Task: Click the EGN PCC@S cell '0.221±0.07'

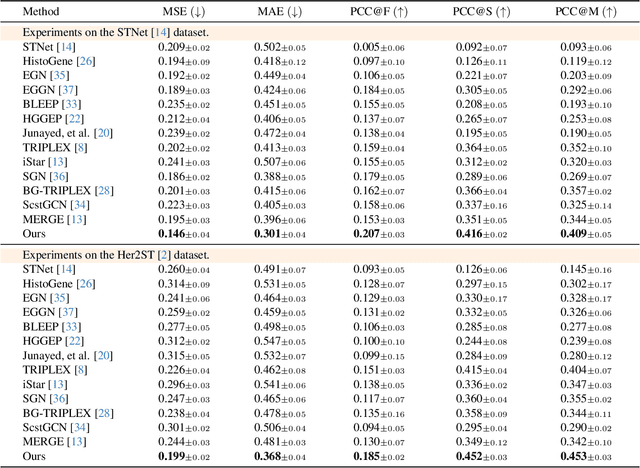Action: tap(482, 75)
